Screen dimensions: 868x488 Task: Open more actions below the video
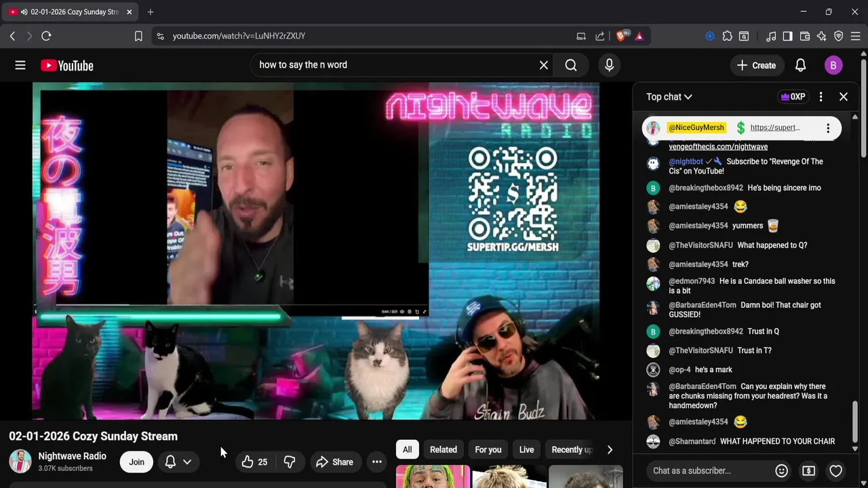(377, 462)
